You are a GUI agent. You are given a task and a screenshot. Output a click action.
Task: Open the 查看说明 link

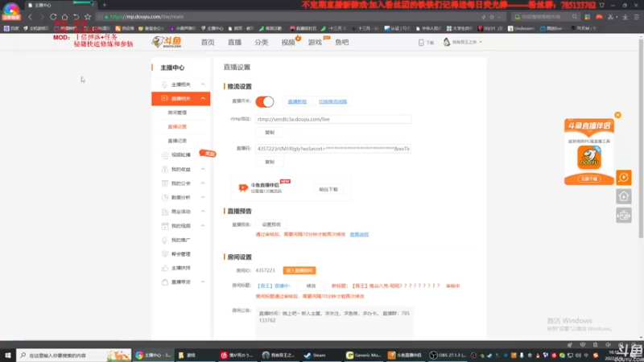[359, 234]
